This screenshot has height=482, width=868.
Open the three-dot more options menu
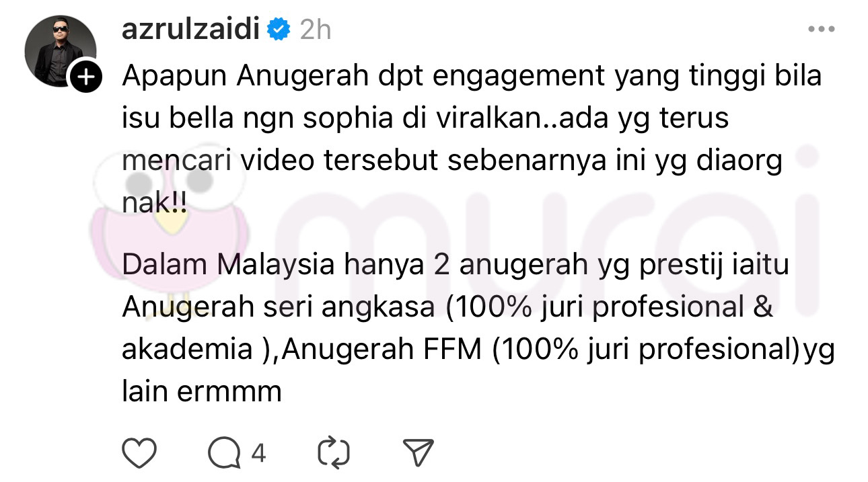[x=821, y=30]
